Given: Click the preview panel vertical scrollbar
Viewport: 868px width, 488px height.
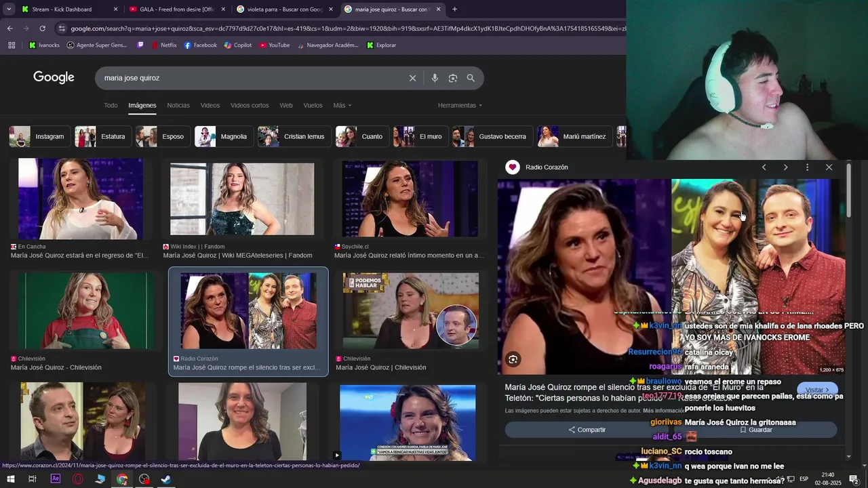Looking at the screenshot, I should coord(848,190).
